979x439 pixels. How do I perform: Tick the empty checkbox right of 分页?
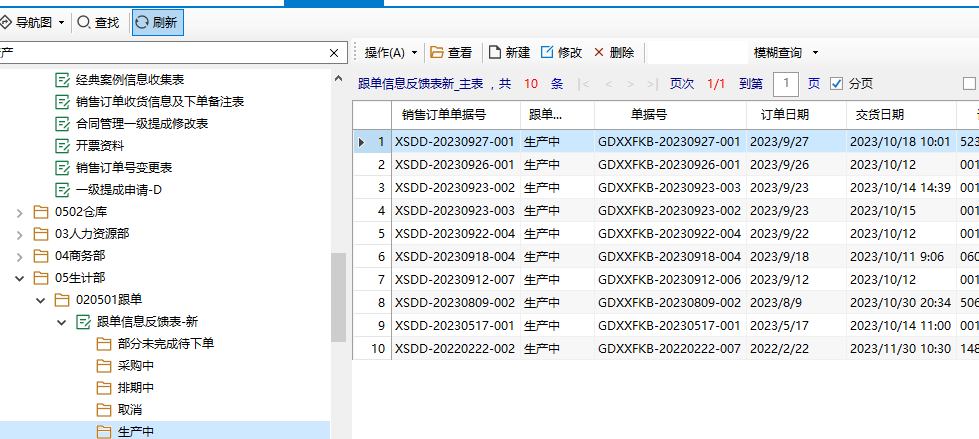pyautogui.click(x=968, y=84)
